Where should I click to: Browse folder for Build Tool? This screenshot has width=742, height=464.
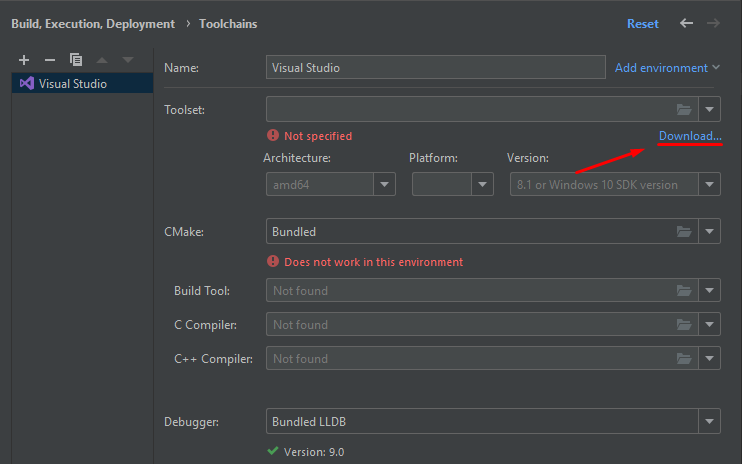coord(684,290)
